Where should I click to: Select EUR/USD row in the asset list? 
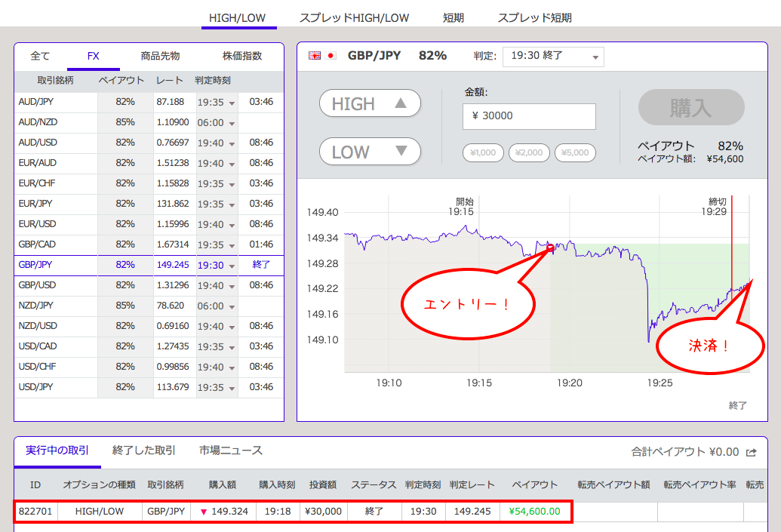[x=37, y=224]
